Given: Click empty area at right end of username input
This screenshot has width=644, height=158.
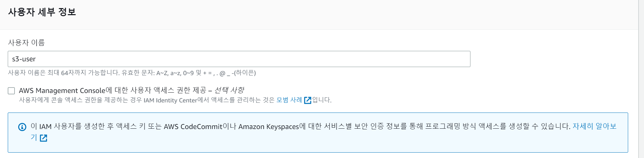Looking at the screenshot, I should click(438, 59).
